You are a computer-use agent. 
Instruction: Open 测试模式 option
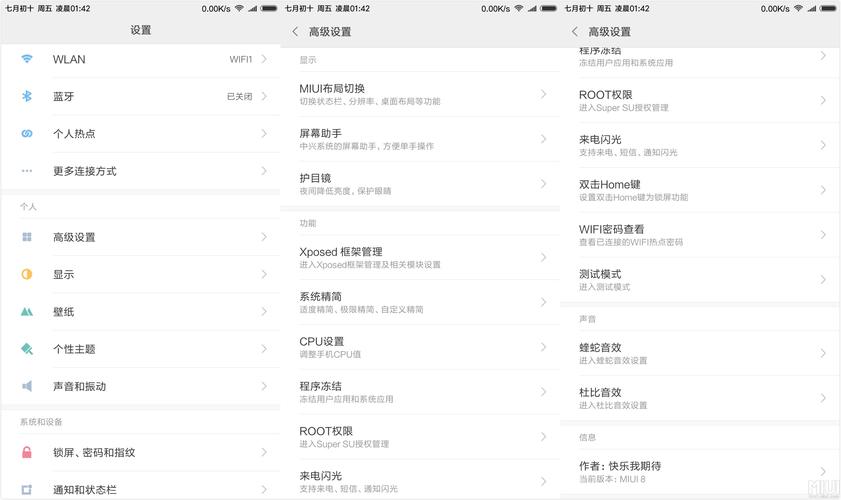[x=700, y=280]
